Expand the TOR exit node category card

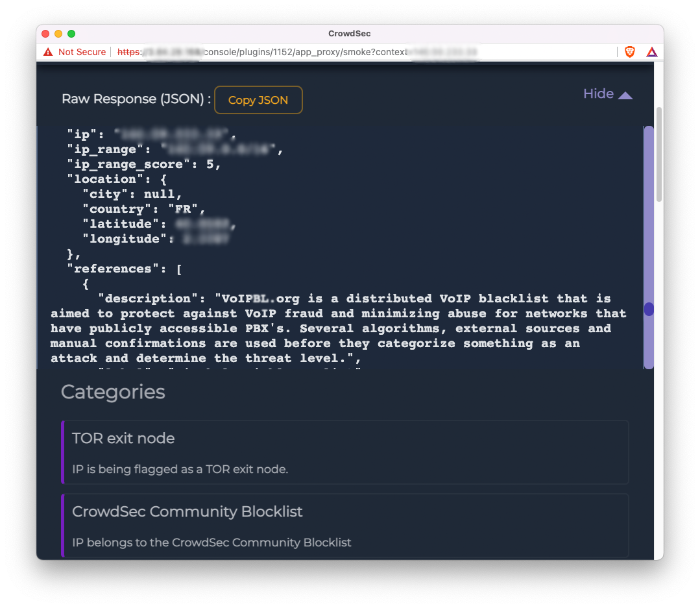(344, 452)
